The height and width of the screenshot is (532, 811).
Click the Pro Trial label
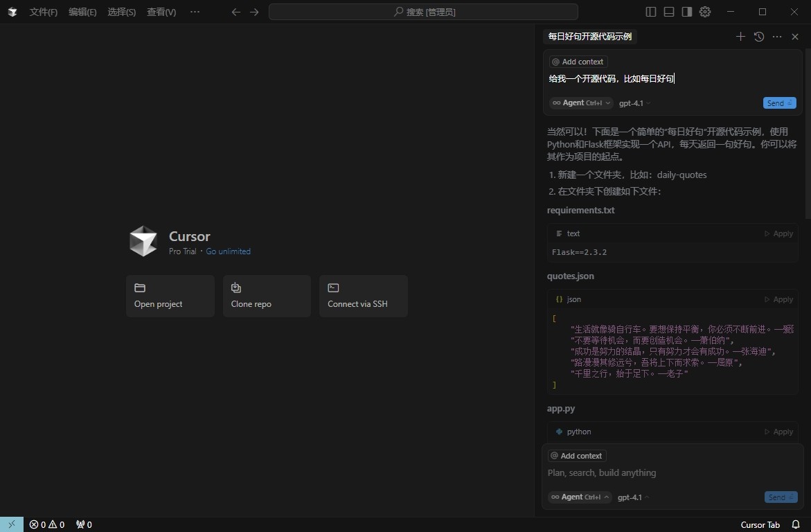tap(183, 251)
